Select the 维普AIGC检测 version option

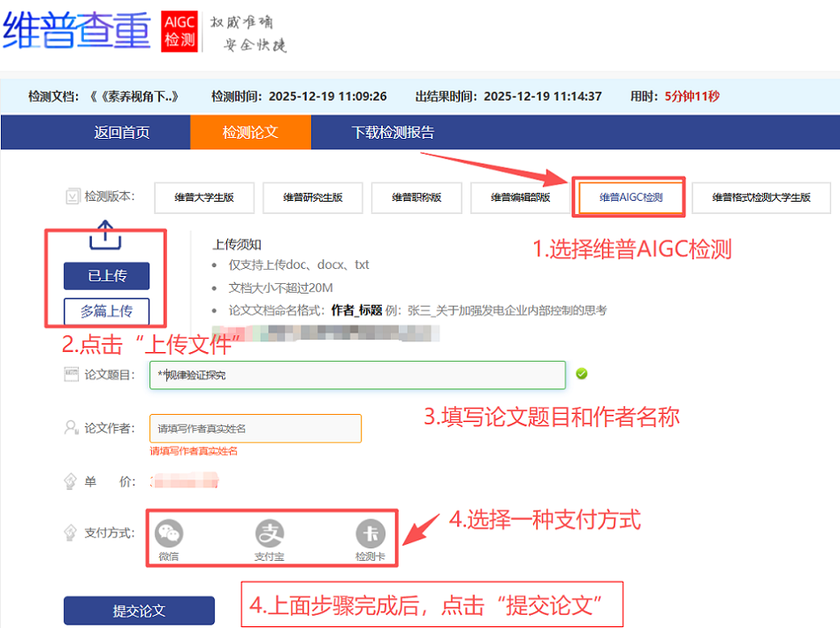point(629,197)
